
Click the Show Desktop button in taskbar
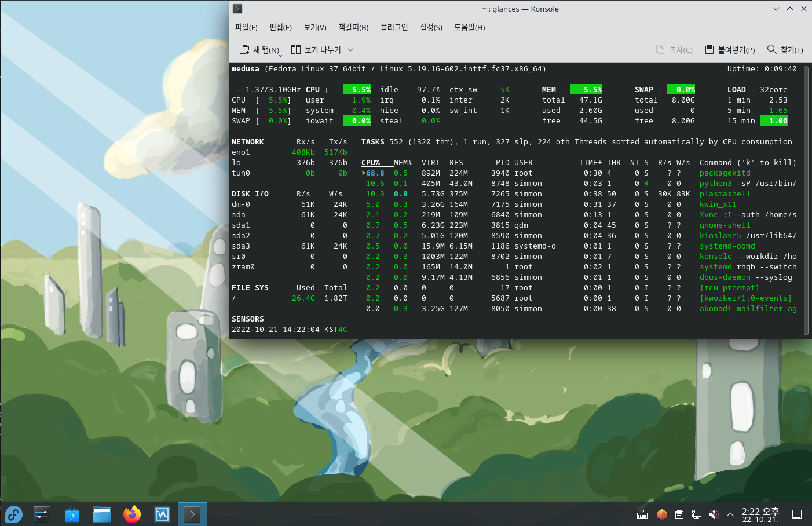point(797,514)
